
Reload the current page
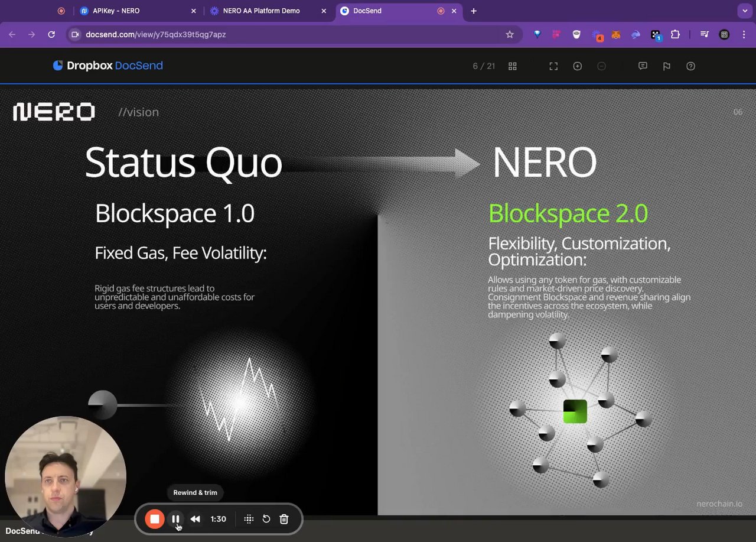click(51, 34)
